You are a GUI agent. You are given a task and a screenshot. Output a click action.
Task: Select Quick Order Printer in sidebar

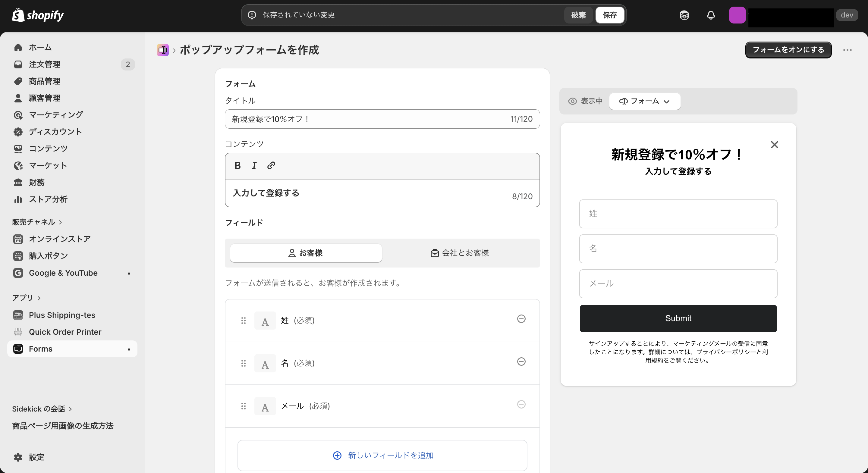pos(65,332)
